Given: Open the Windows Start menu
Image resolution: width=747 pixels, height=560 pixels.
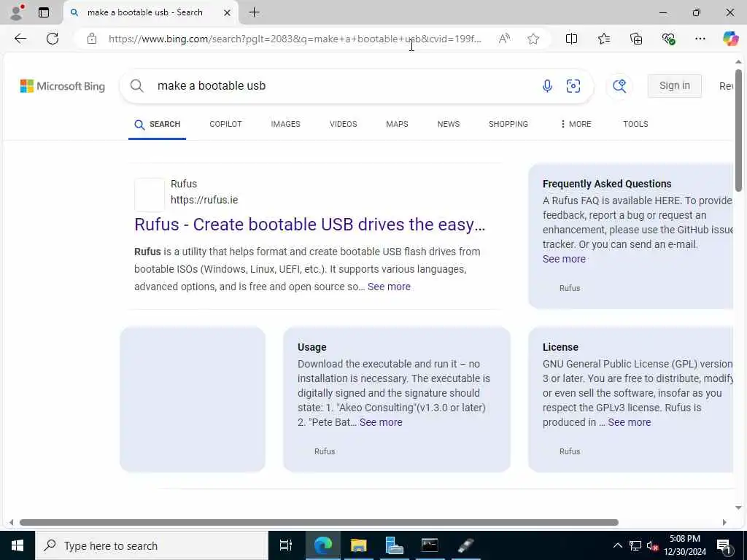Looking at the screenshot, I should [18, 545].
